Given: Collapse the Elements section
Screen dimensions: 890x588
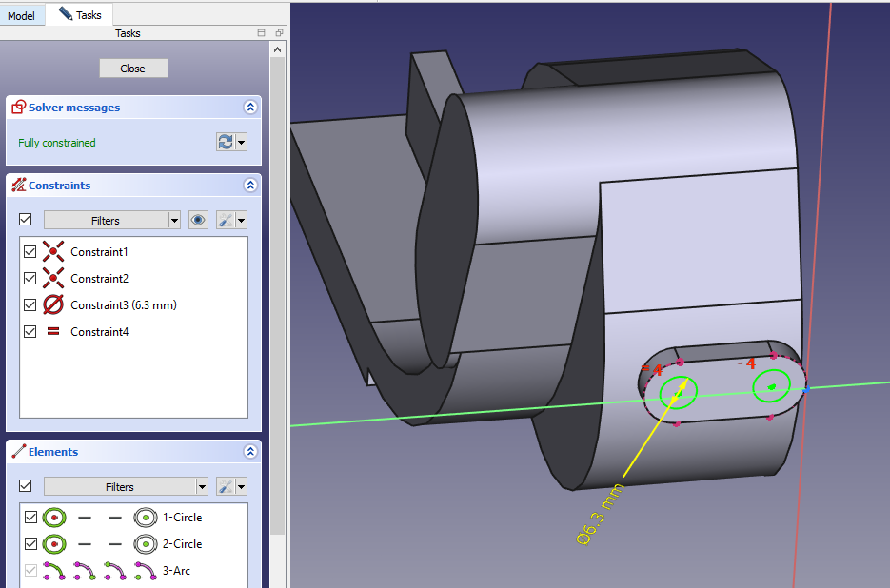Looking at the screenshot, I should pos(250,452).
